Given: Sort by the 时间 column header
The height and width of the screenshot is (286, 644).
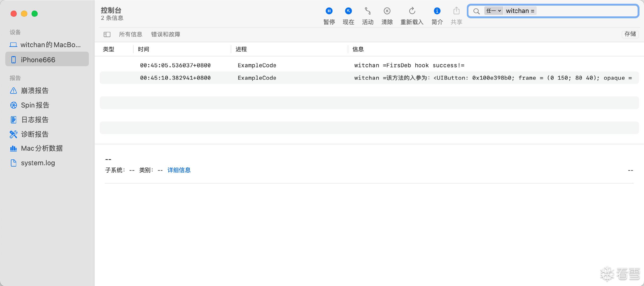Looking at the screenshot, I should pyautogui.click(x=143, y=49).
